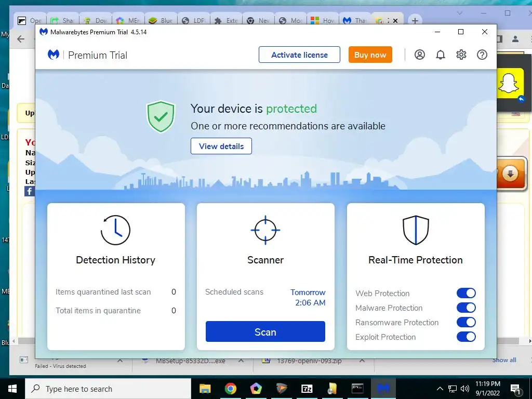Click the Real-Time Protection heading
The height and width of the screenshot is (399, 532).
point(416,260)
